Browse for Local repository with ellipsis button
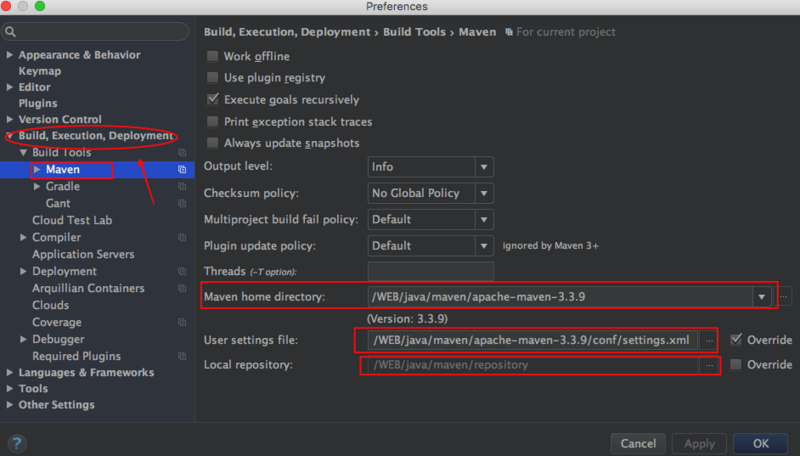The height and width of the screenshot is (456, 800). [709, 365]
